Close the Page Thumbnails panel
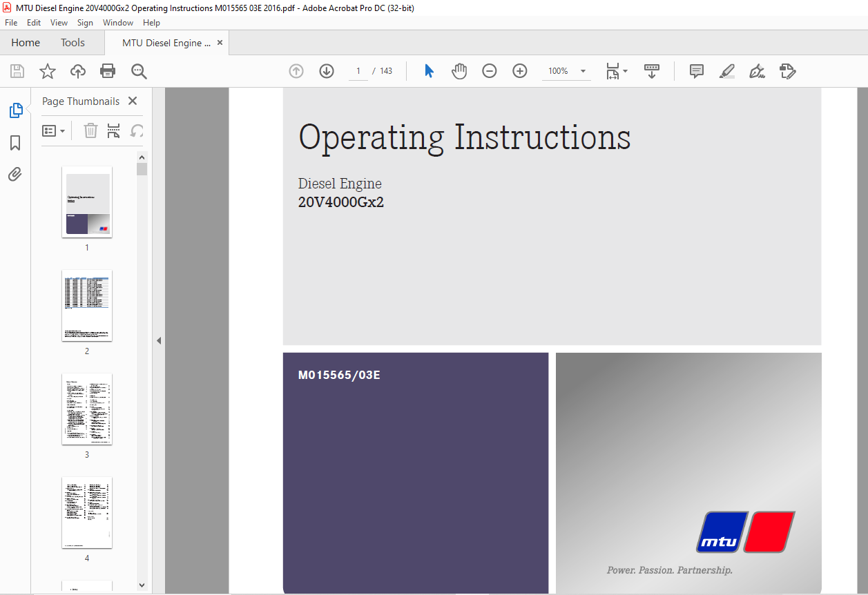Image resolution: width=868 pixels, height=595 pixels. [x=133, y=101]
